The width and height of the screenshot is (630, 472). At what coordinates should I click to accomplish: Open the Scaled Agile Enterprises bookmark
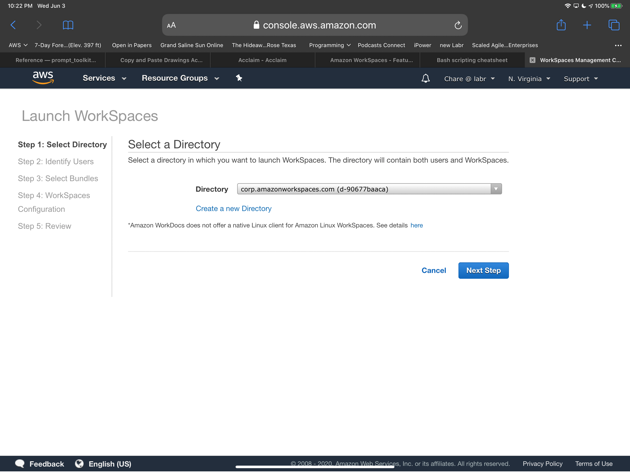point(505,45)
